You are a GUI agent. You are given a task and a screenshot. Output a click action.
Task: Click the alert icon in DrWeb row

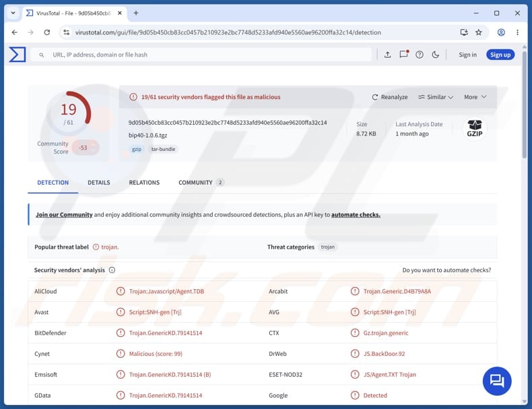click(355, 353)
